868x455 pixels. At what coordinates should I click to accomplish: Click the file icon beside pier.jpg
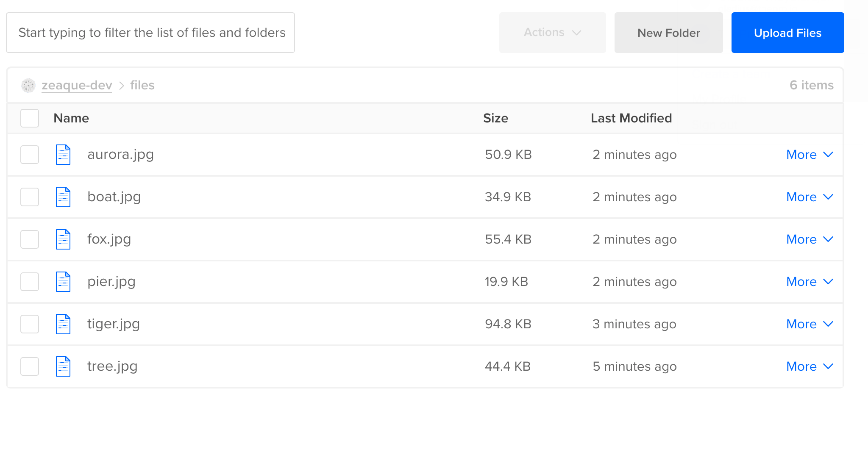pyautogui.click(x=63, y=281)
